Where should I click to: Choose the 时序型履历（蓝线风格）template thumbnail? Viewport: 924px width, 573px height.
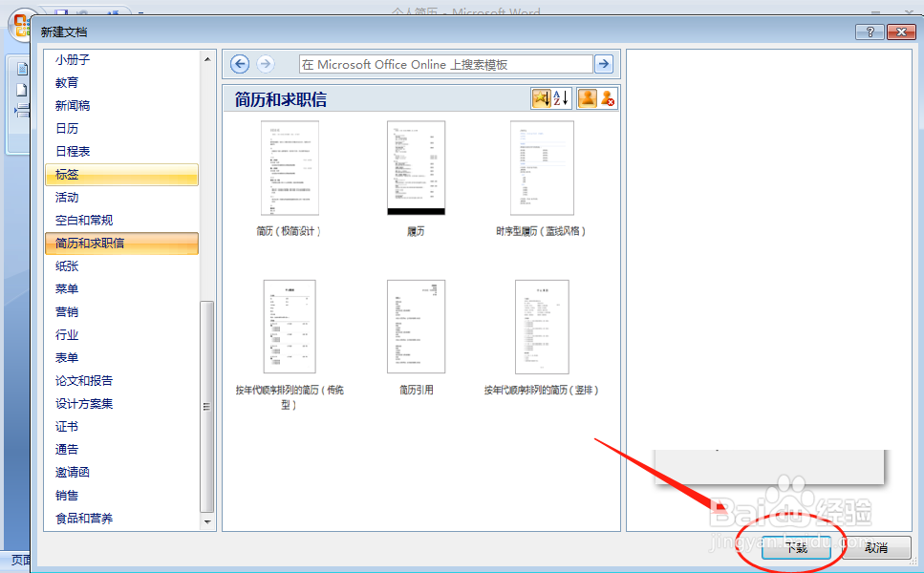point(542,168)
